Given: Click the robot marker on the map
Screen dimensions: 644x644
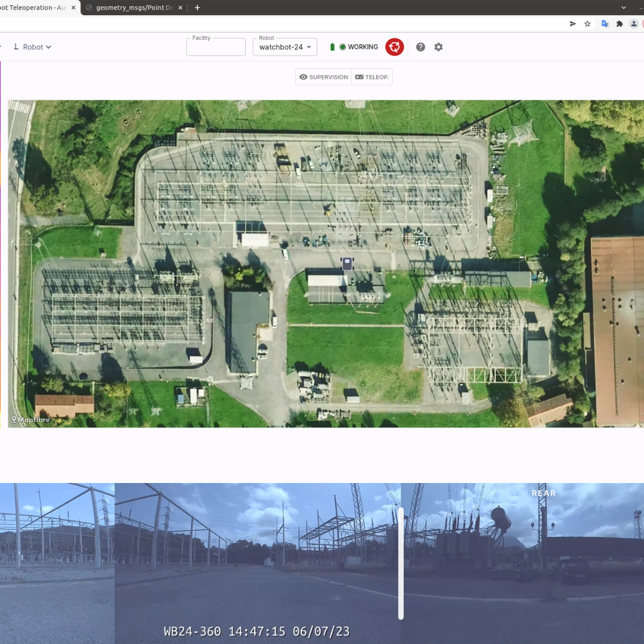Looking at the screenshot, I should click(347, 264).
